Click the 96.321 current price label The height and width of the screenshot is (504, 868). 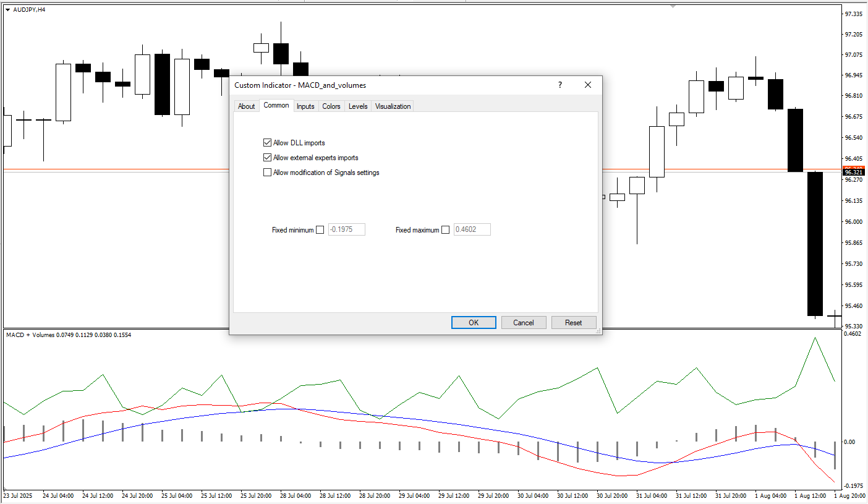tap(853, 172)
